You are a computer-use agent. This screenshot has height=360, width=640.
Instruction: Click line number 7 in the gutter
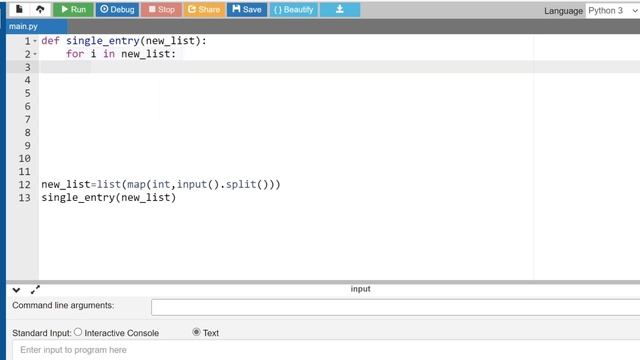point(27,119)
